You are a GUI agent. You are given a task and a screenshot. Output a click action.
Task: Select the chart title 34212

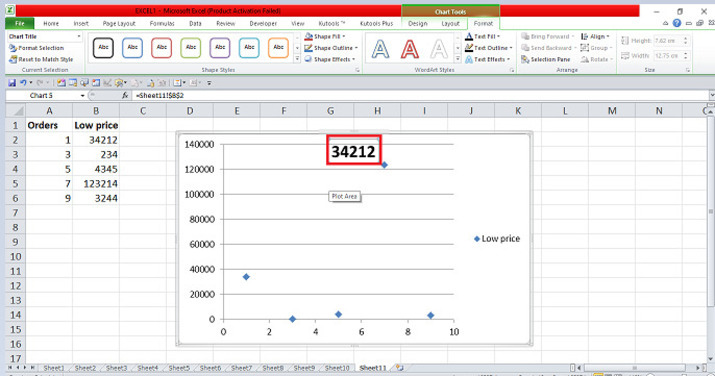click(x=353, y=151)
